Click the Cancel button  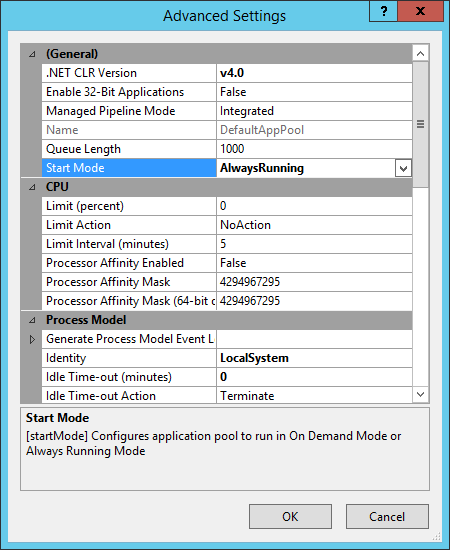[x=387, y=516]
